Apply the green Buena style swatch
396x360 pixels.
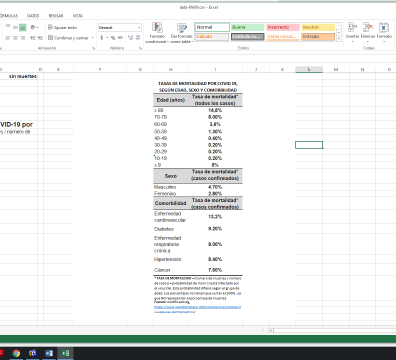click(247, 27)
